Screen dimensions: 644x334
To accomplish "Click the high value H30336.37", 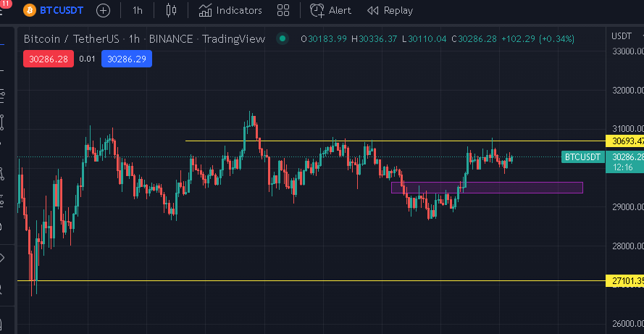I will coord(375,39).
